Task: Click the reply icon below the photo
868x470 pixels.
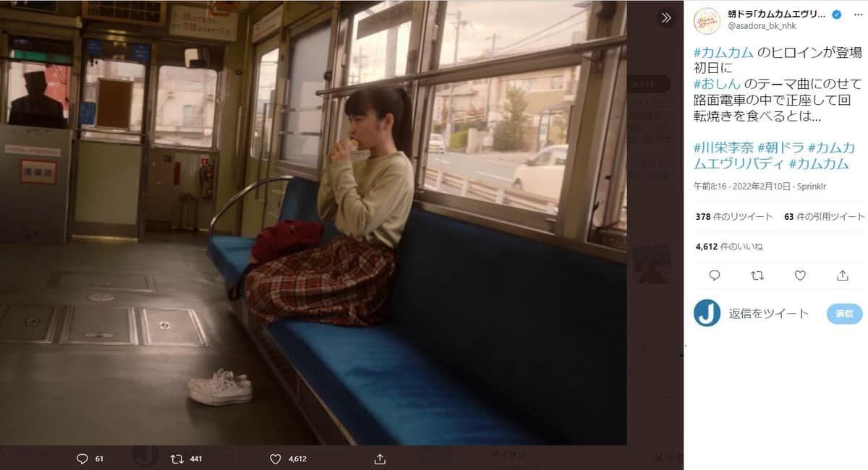Action: [x=82, y=458]
